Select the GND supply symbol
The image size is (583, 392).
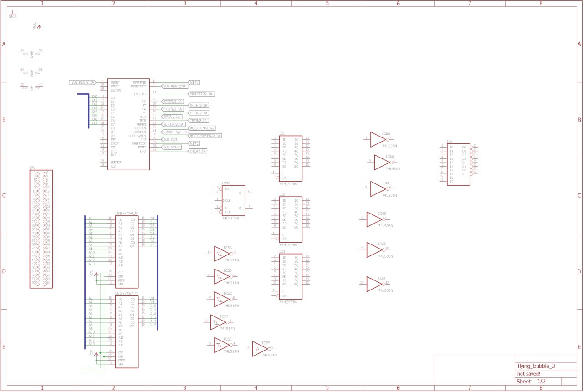12,13
